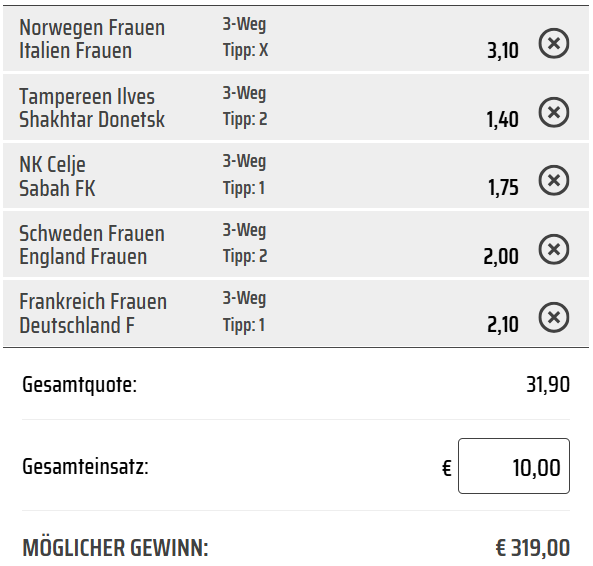Click Tipp: X label in first bet
The height and width of the screenshot is (566, 593).
click(x=245, y=50)
